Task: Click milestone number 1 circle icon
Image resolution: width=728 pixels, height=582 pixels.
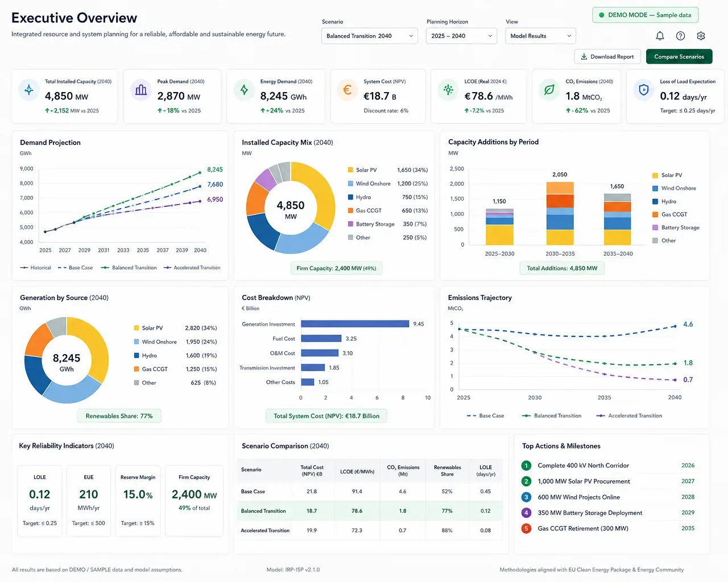Action: [526, 465]
